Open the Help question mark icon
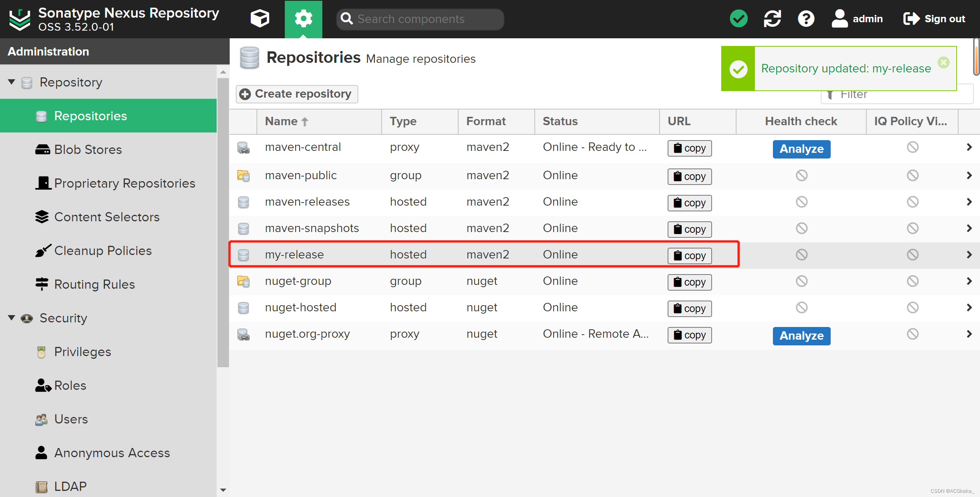This screenshot has height=497, width=980. (806, 18)
